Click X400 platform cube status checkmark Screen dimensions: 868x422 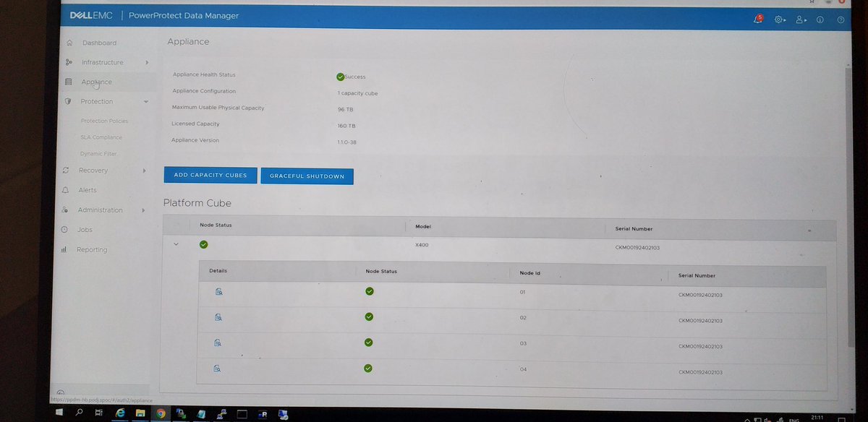(x=203, y=244)
